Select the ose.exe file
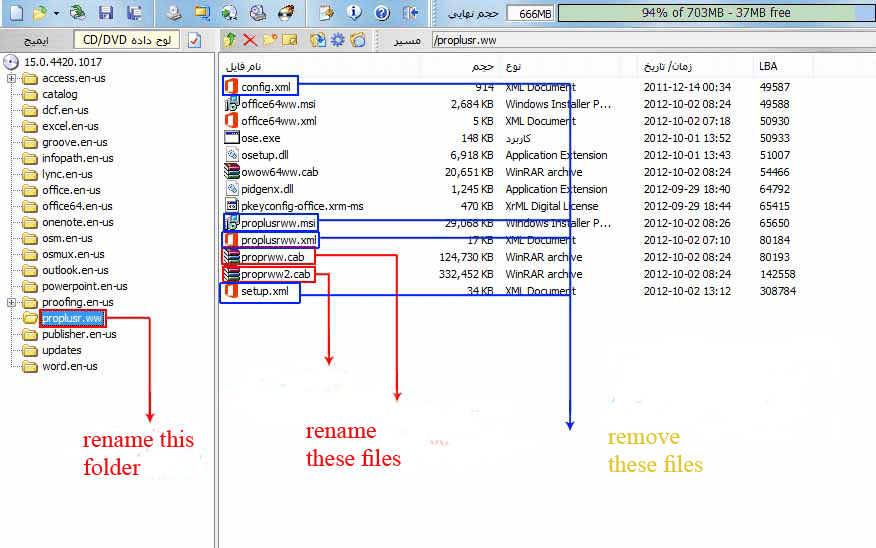Viewport: 876px width, 548px height. [x=261, y=138]
